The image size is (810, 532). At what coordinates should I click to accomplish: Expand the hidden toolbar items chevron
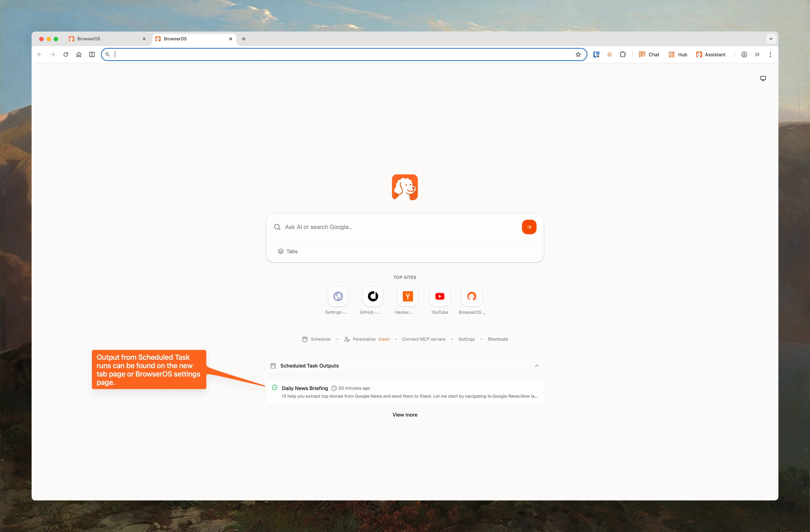[757, 54]
